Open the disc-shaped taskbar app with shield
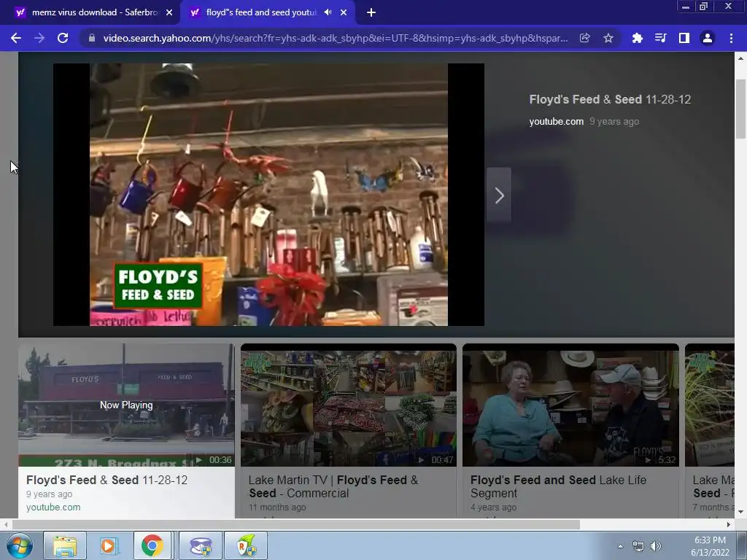This screenshot has height=560, width=747. click(x=201, y=545)
